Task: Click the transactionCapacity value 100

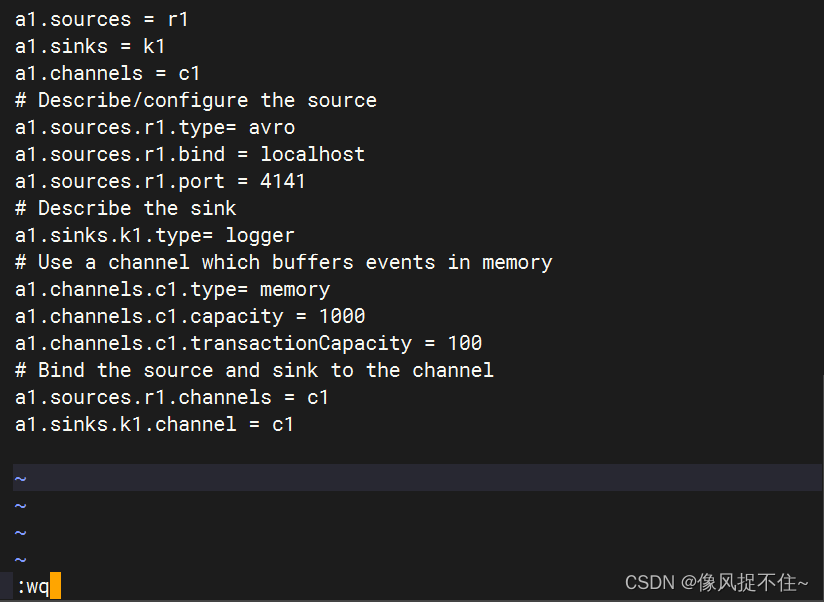Action: click(x=465, y=343)
